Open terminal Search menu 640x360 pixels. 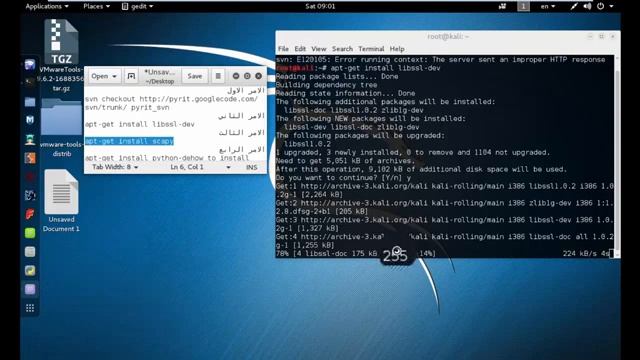[x=342, y=49]
